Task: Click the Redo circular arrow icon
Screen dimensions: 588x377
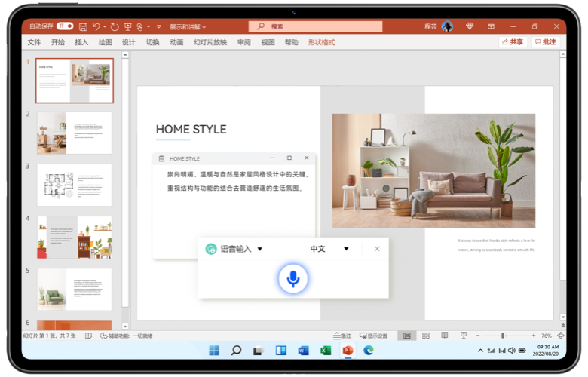Action: [x=115, y=26]
